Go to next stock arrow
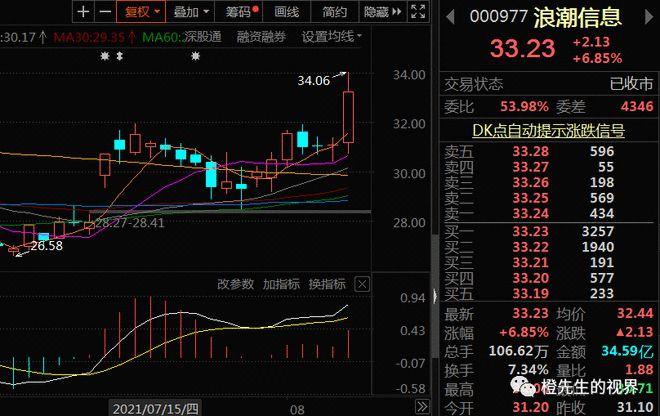 [x=649, y=17]
